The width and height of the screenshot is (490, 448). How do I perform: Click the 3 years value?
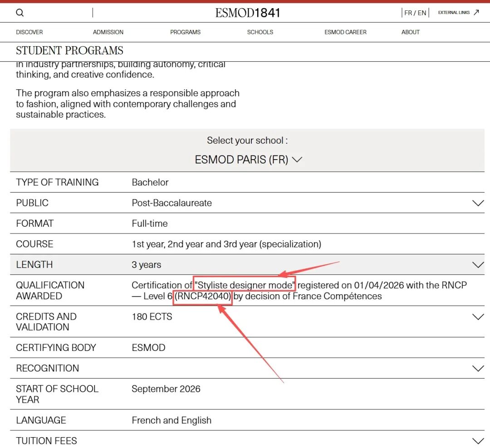click(x=146, y=265)
